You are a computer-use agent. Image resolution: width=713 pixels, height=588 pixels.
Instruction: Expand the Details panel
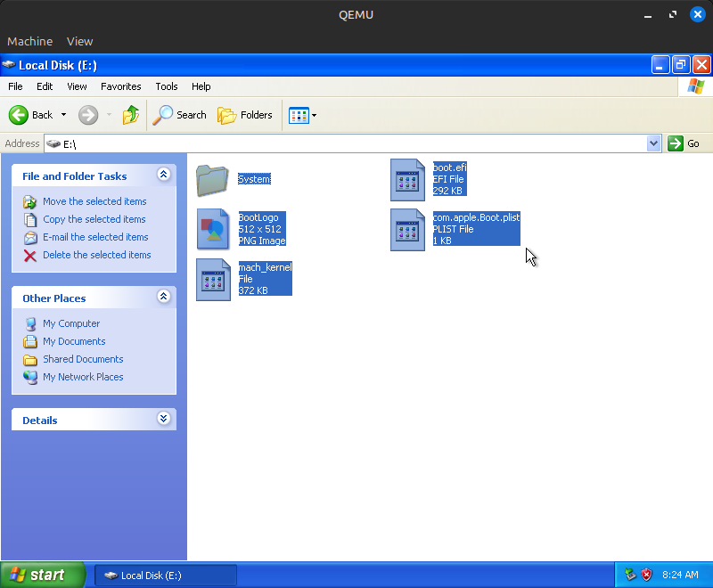(164, 419)
